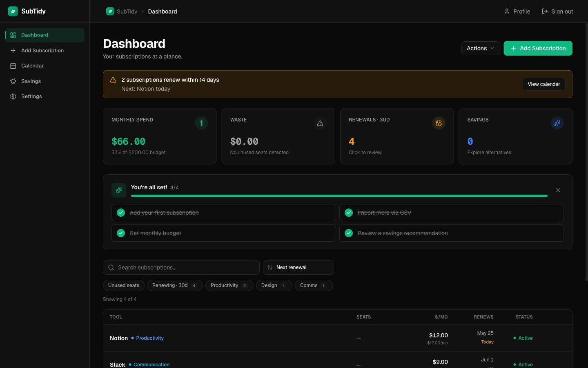Click the green Add Subscription button

[x=538, y=48]
